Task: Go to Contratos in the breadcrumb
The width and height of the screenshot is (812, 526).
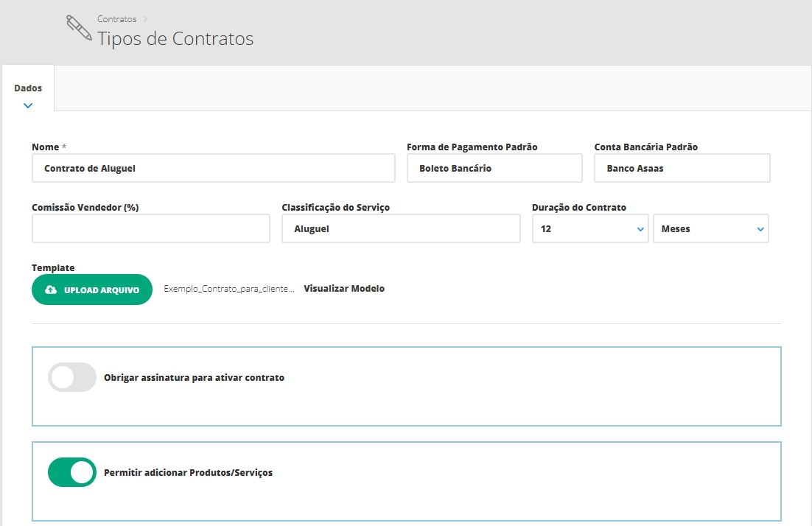Action: (117, 19)
